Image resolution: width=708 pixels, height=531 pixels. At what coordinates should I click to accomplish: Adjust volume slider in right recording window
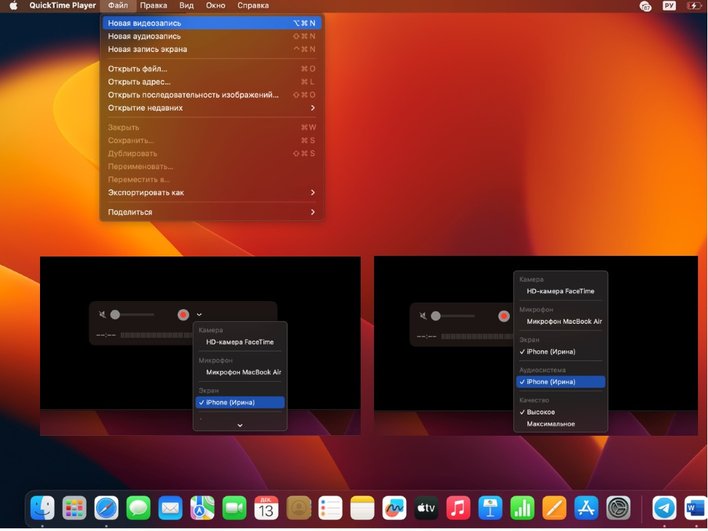tap(453, 316)
